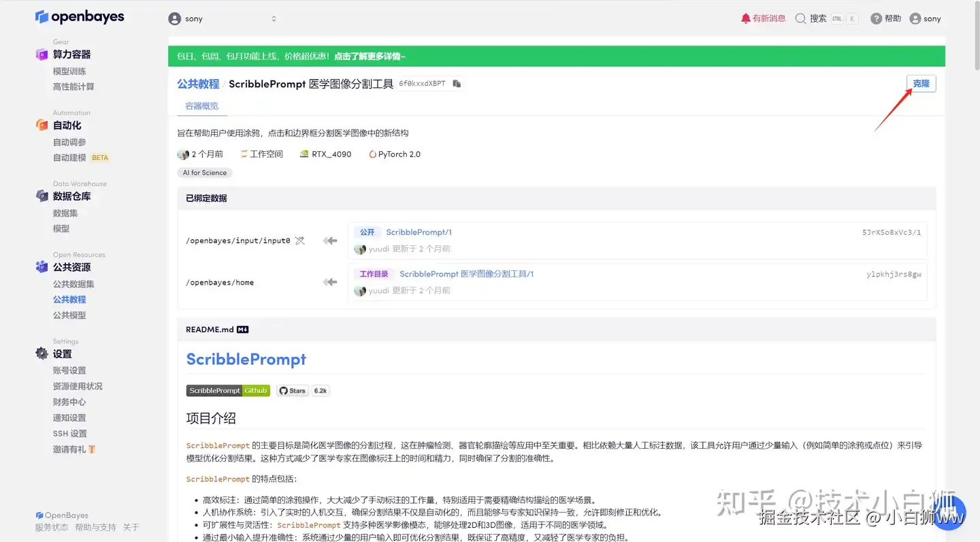Click the OpenBayes footer logo

pos(62,515)
